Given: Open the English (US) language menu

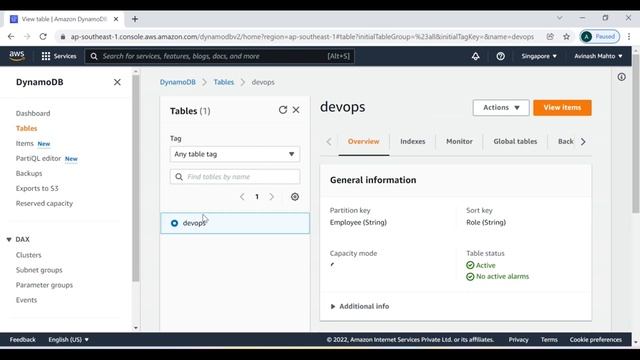Looking at the screenshot, I should pyautogui.click(x=68, y=340).
